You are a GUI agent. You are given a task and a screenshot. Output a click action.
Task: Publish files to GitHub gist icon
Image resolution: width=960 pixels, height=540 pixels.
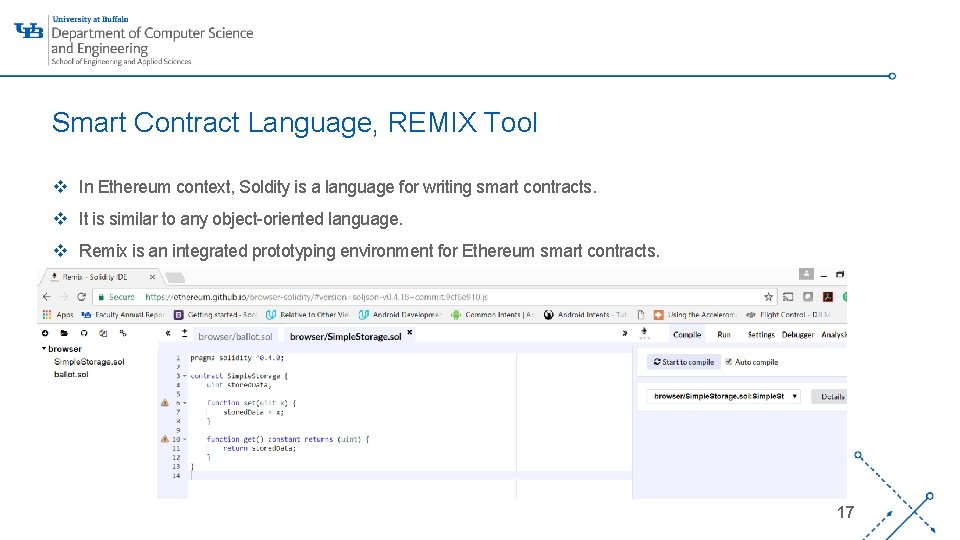pyautogui.click(x=84, y=333)
